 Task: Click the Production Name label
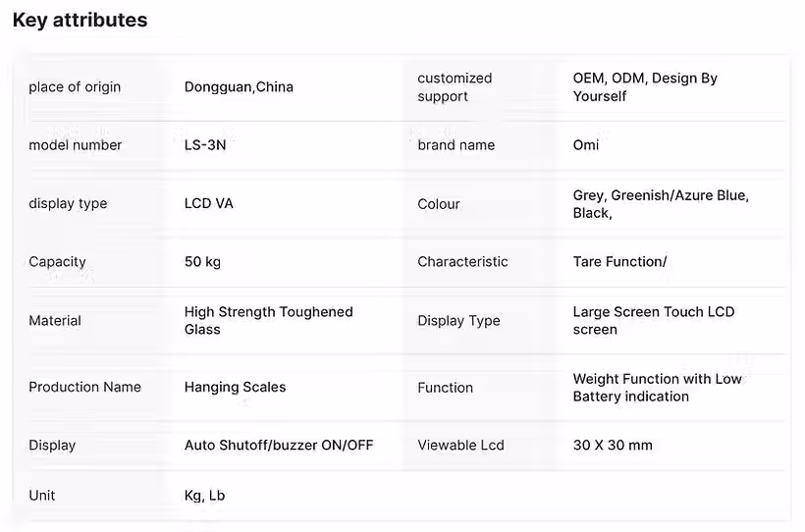(84, 387)
